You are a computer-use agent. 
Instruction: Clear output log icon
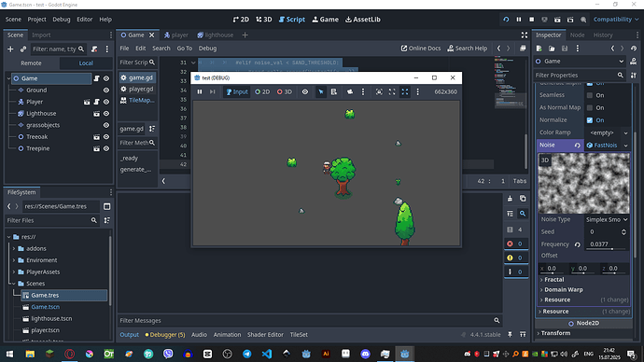click(510, 199)
